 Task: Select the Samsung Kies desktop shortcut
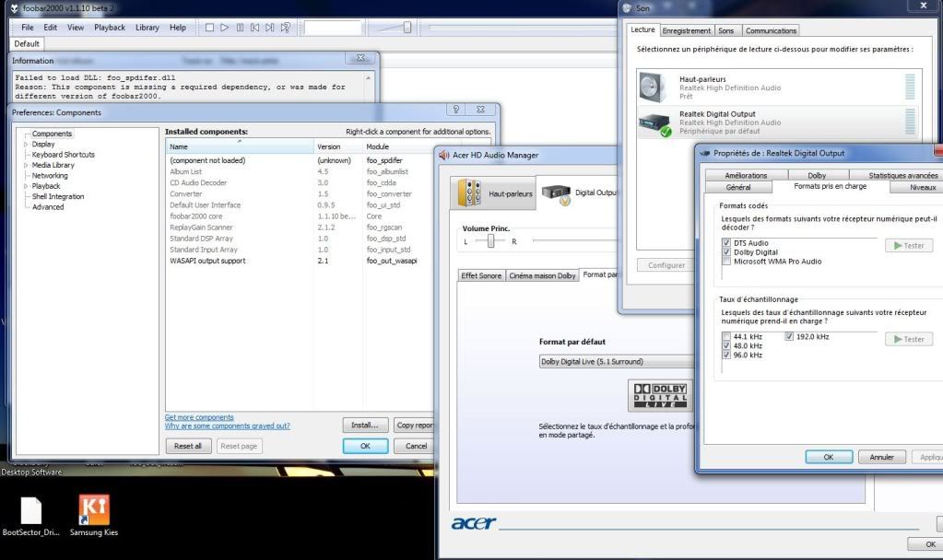click(x=94, y=509)
